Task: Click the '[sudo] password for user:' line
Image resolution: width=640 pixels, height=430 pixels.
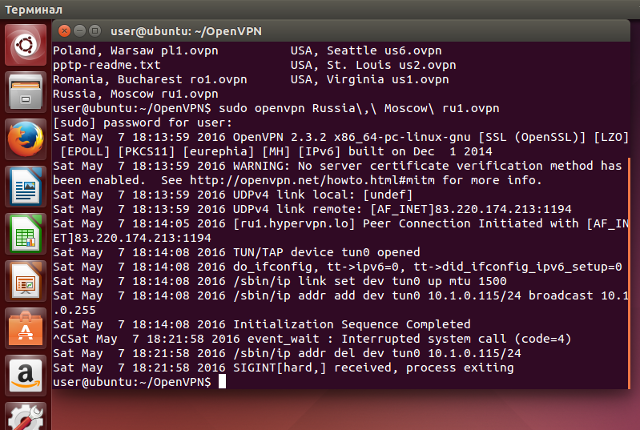Action: point(142,123)
